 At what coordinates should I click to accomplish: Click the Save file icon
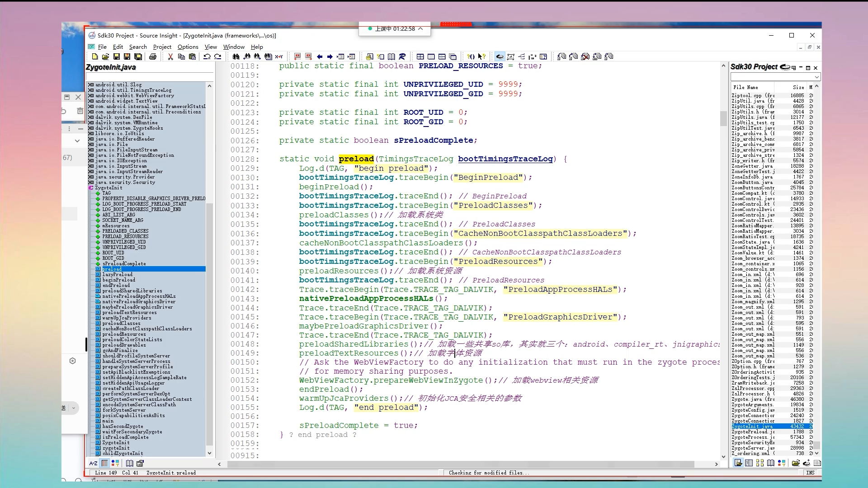(116, 56)
